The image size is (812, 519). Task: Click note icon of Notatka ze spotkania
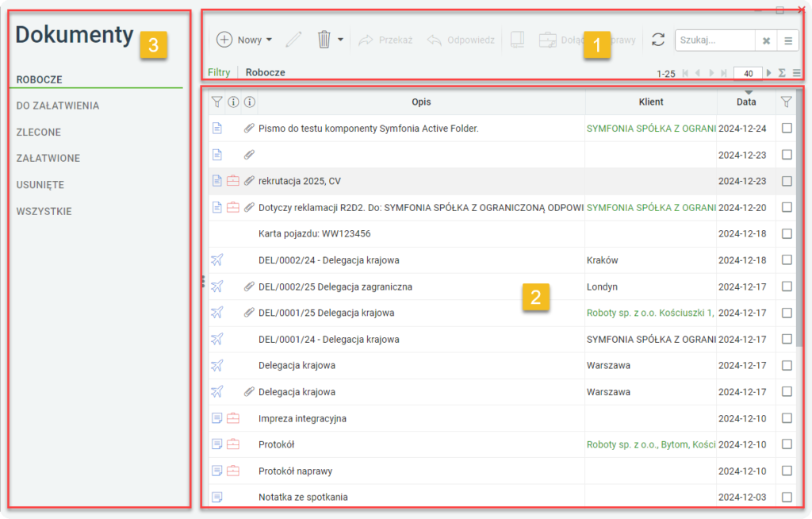217,497
